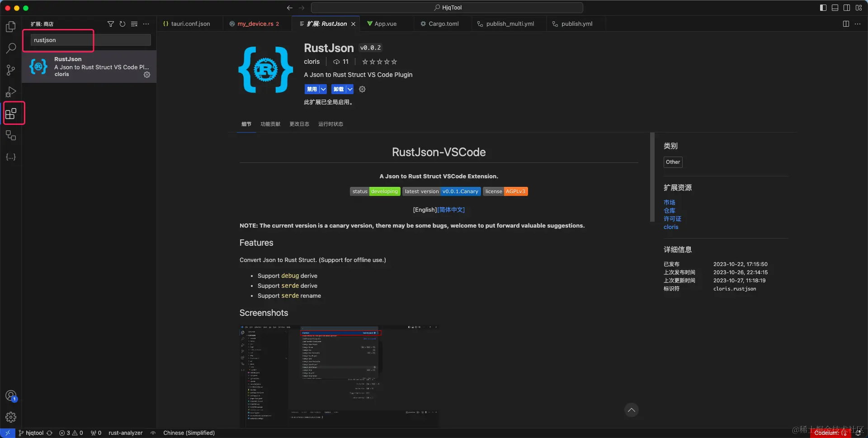Image resolution: width=868 pixels, height=438 pixels.
Task: Refresh the extensions list
Action: point(123,24)
